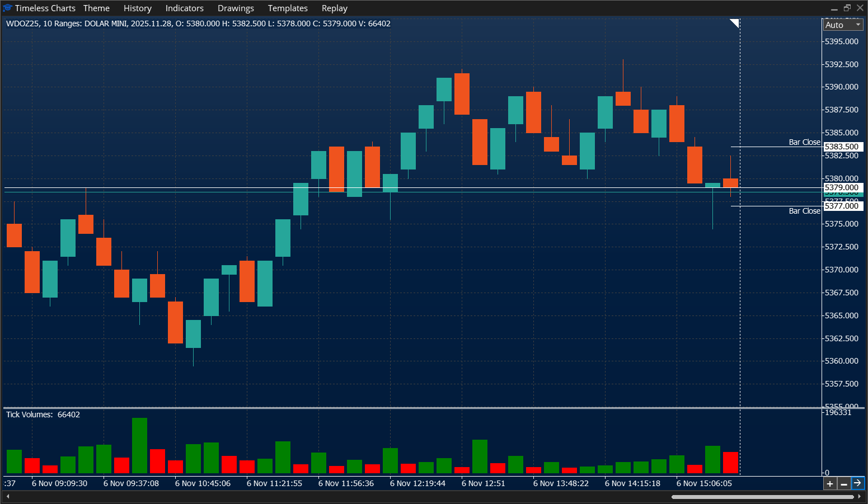Select the 5379.000 price label
This screenshot has width=868, height=504.
coord(842,187)
